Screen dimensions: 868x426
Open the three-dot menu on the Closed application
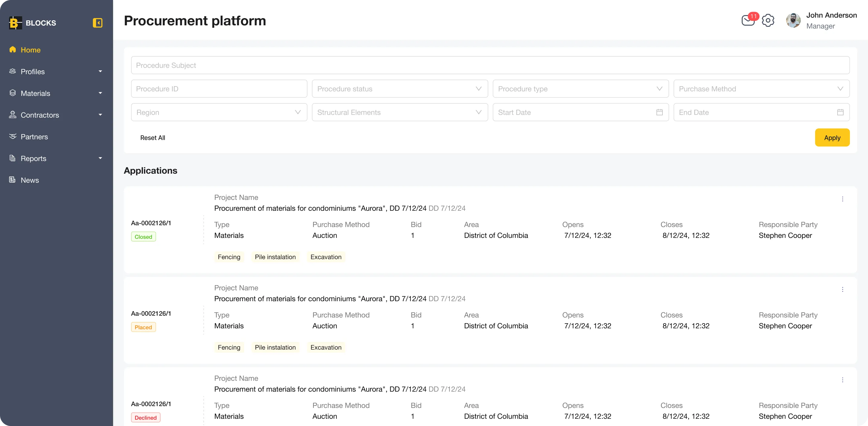click(842, 199)
